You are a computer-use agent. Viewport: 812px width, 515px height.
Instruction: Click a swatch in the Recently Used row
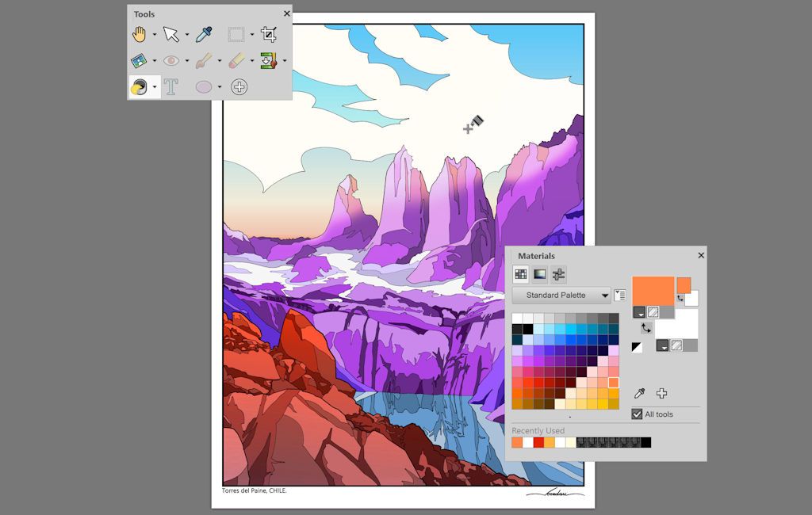tap(516, 441)
